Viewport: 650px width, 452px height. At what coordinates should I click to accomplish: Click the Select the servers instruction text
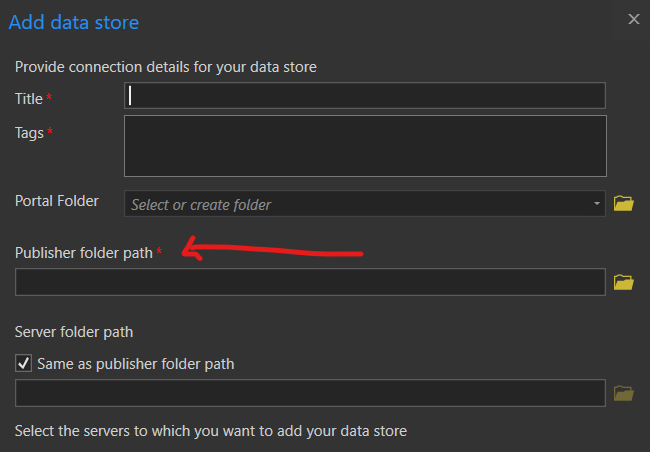pos(211,431)
